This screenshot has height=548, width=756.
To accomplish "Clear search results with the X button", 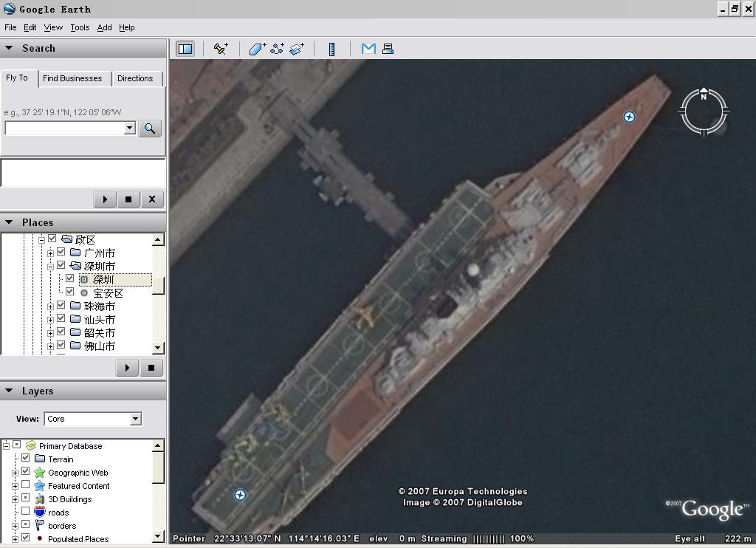I will (152, 199).
